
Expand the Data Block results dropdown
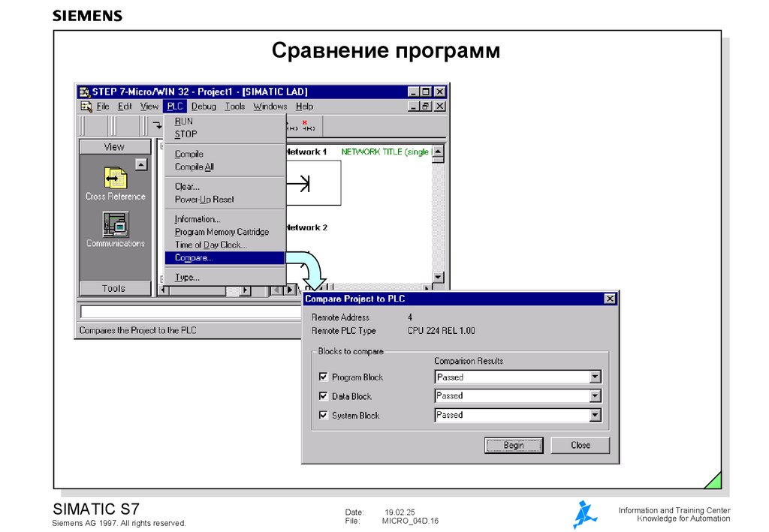595,396
